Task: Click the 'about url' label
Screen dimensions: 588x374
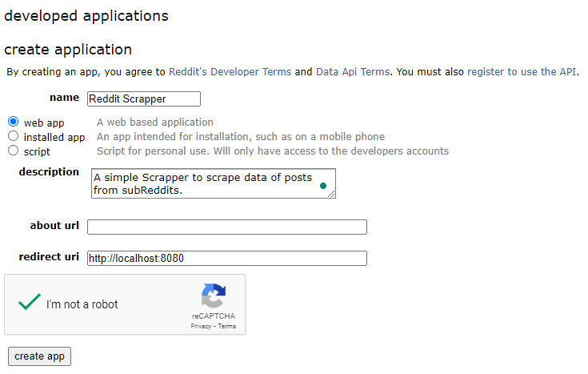Action: [x=54, y=226]
